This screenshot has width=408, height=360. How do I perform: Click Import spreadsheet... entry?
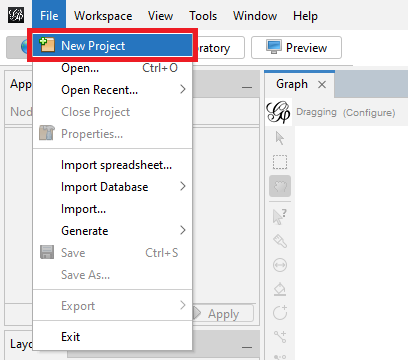[x=112, y=165]
